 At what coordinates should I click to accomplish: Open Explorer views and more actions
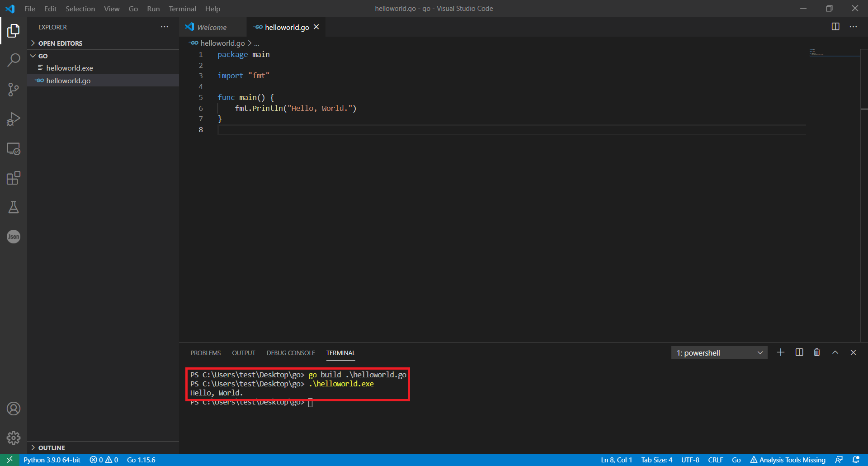click(165, 27)
